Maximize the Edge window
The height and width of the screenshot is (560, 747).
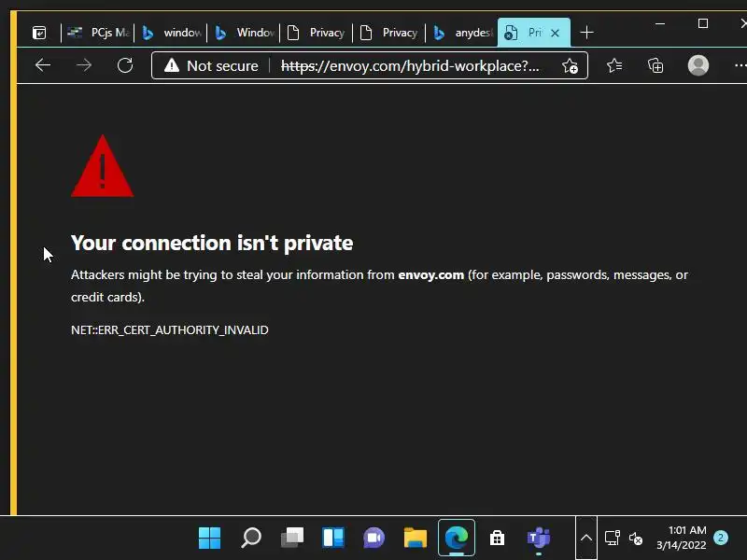coord(703,23)
